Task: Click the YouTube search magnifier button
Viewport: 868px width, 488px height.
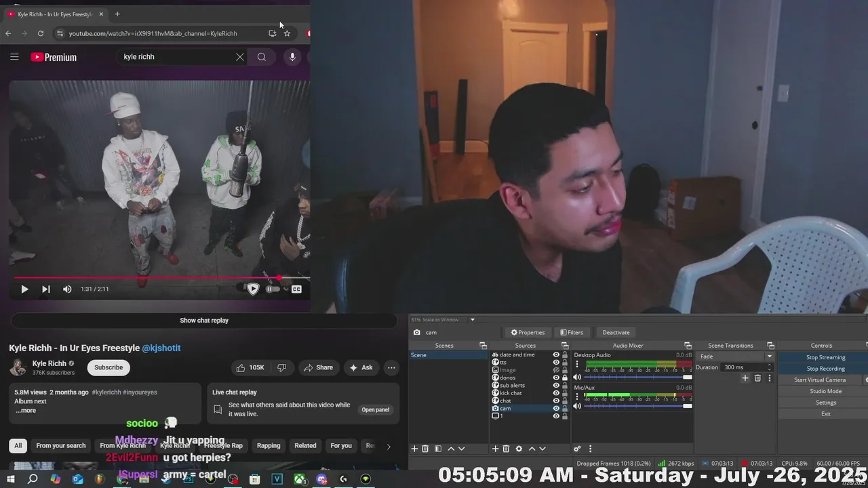Action: [x=262, y=57]
